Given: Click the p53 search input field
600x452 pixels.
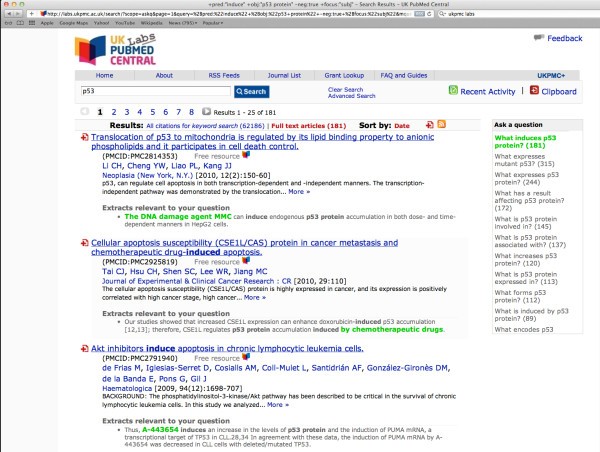Looking at the screenshot, I should click(x=156, y=91).
